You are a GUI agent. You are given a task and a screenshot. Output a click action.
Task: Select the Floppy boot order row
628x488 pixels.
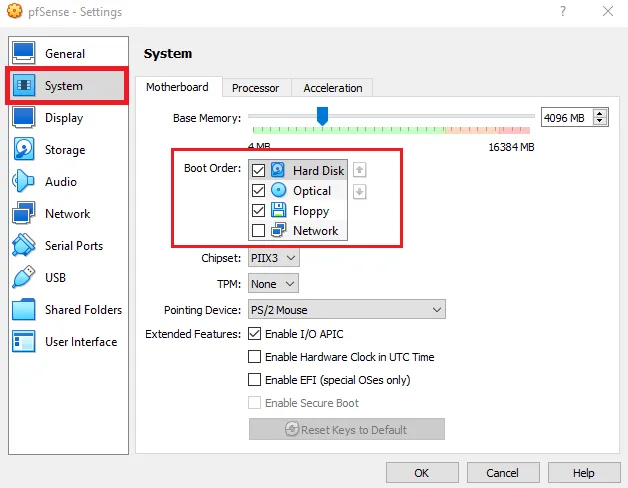click(298, 210)
